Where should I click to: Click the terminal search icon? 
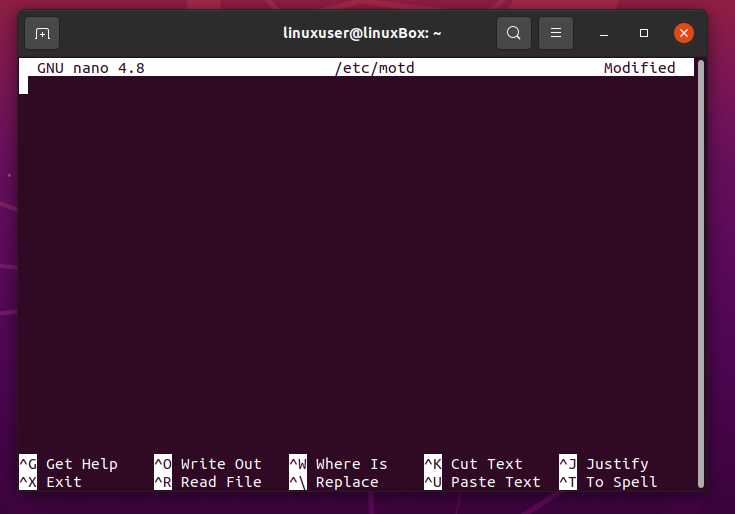[x=513, y=33]
